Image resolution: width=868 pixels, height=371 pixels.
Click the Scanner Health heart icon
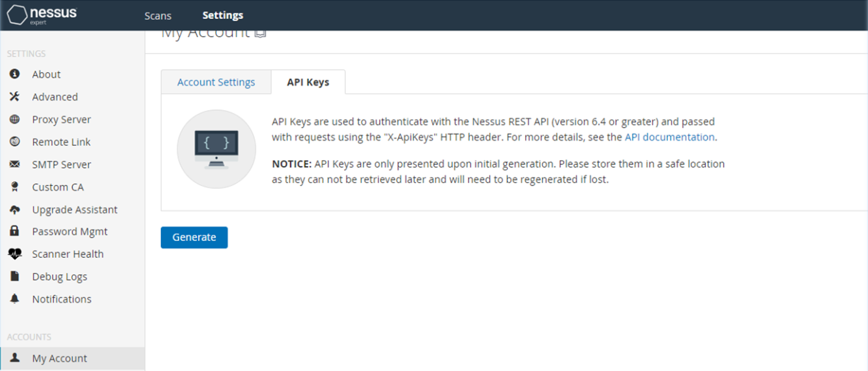coord(14,254)
